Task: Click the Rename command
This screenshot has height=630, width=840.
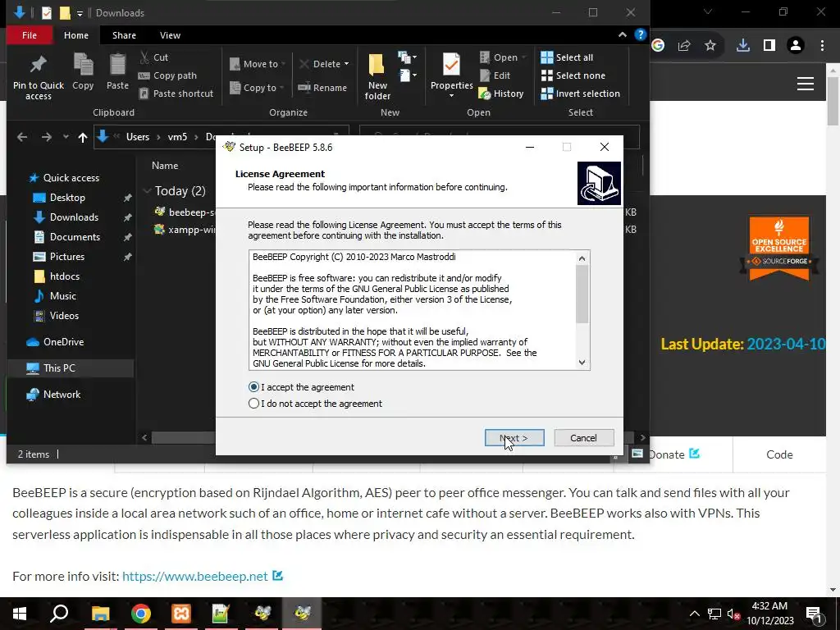Action: pos(323,87)
